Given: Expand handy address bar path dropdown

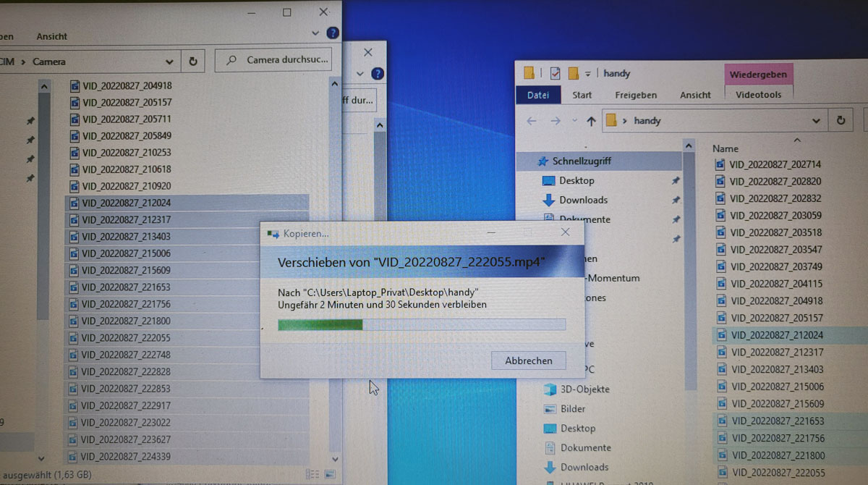Looking at the screenshot, I should pyautogui.click(x=816, y=121).
